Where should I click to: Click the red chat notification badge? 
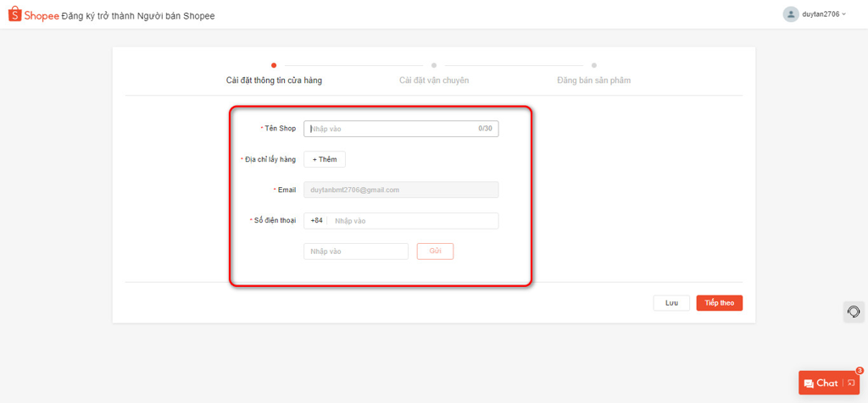coord(860,371)
